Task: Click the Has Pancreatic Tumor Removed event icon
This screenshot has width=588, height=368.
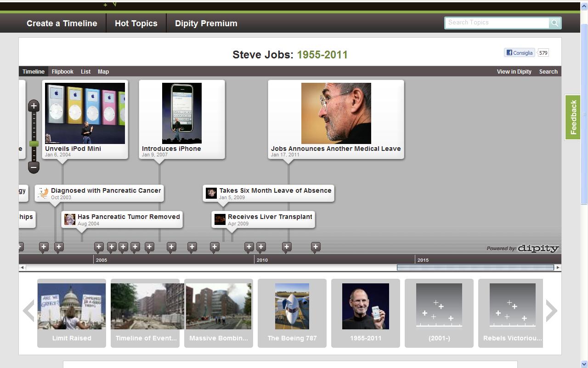Action: 70,219
